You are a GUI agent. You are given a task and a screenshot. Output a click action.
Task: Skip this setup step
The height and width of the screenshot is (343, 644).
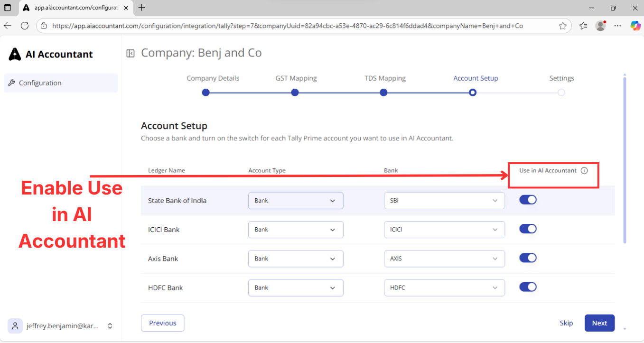pyautogui.click(x=566, y=323)
